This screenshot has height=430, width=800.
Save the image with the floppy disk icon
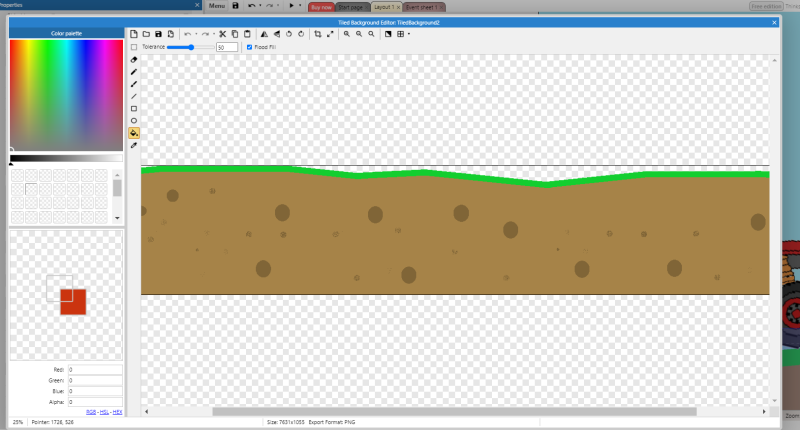coord(158,34)
